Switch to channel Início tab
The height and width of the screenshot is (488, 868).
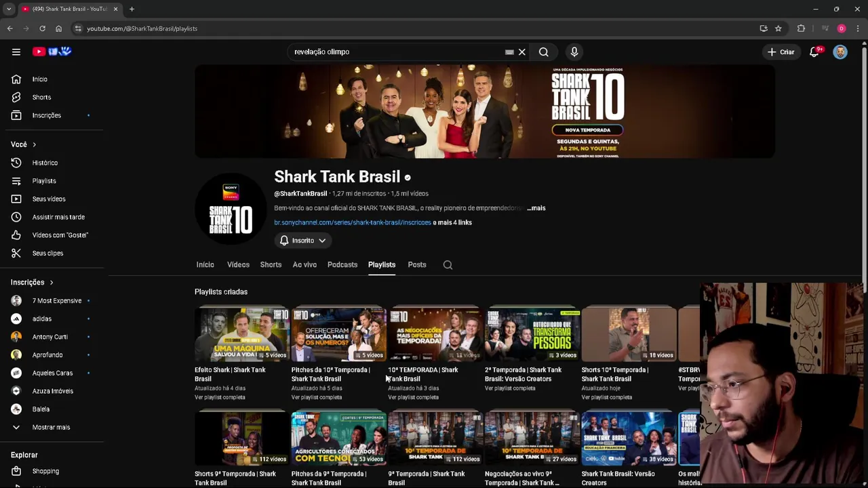coord(205,265)
